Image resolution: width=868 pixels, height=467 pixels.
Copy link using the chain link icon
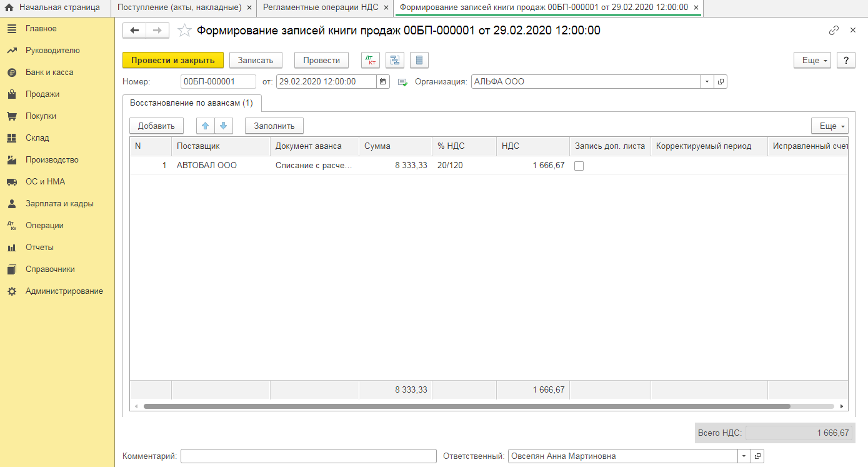[x=834, y=30]
